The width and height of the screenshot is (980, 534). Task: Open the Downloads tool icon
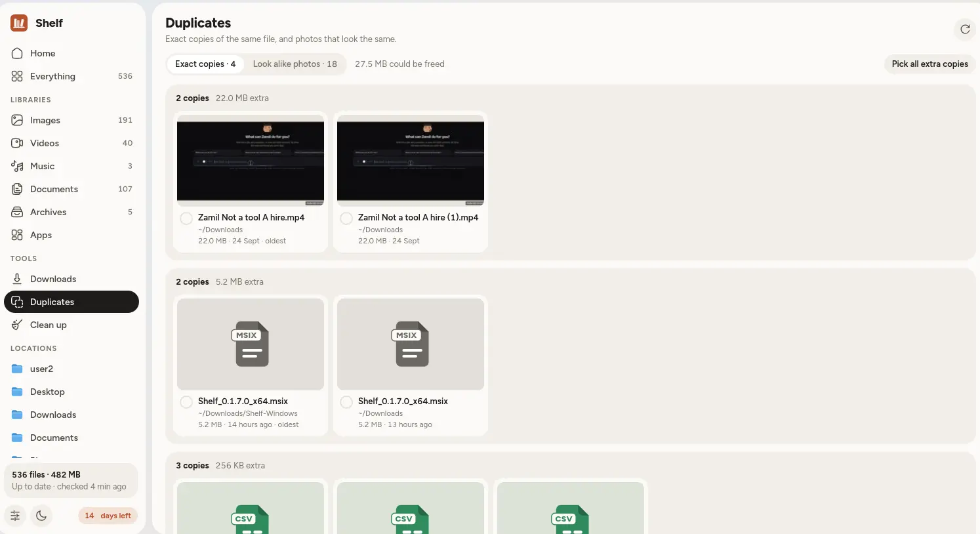[x=17, y=279]
